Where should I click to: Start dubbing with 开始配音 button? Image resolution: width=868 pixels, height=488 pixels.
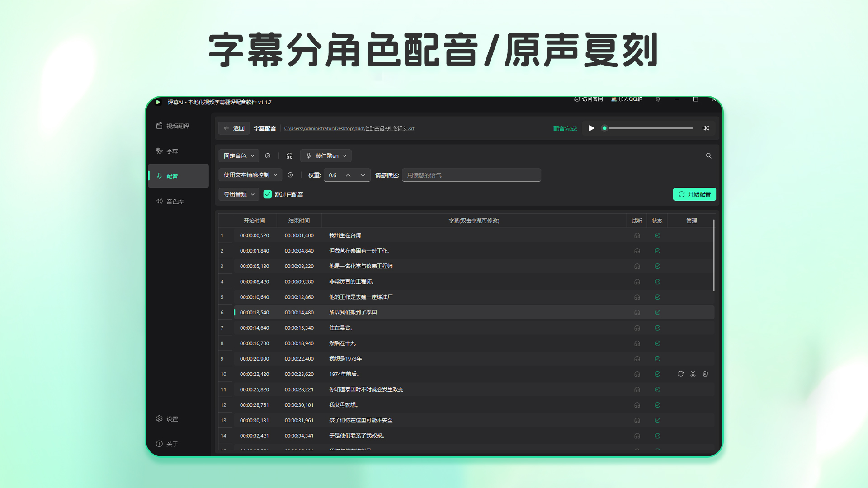(694, 194)
